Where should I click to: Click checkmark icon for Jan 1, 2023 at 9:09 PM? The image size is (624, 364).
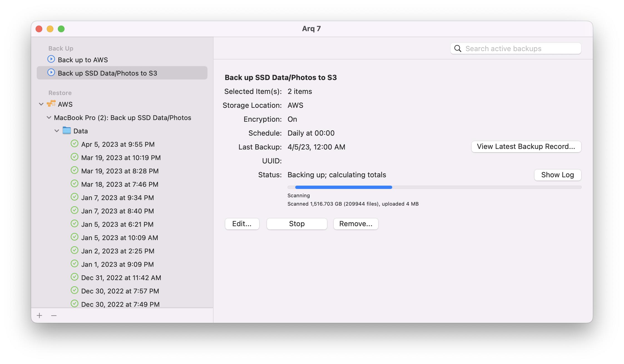coord(75,264)
